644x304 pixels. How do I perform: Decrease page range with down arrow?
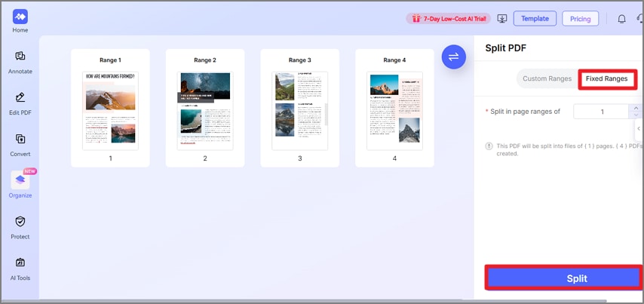636,115
